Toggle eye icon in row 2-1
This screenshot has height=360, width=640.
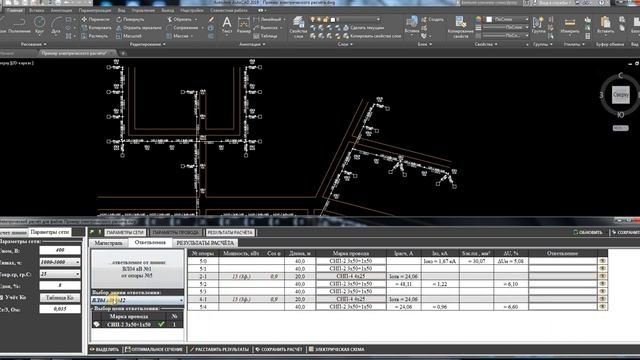click(602, 276)
